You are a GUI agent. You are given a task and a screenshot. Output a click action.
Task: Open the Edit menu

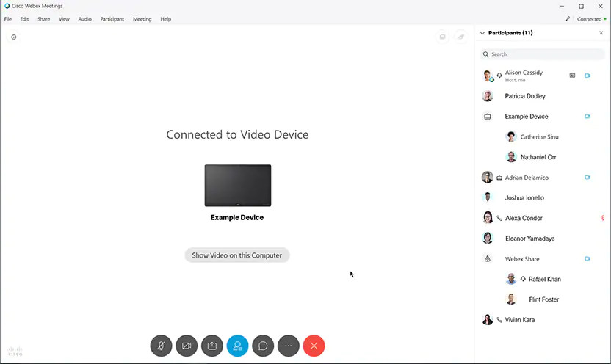[x=24, y=18]
